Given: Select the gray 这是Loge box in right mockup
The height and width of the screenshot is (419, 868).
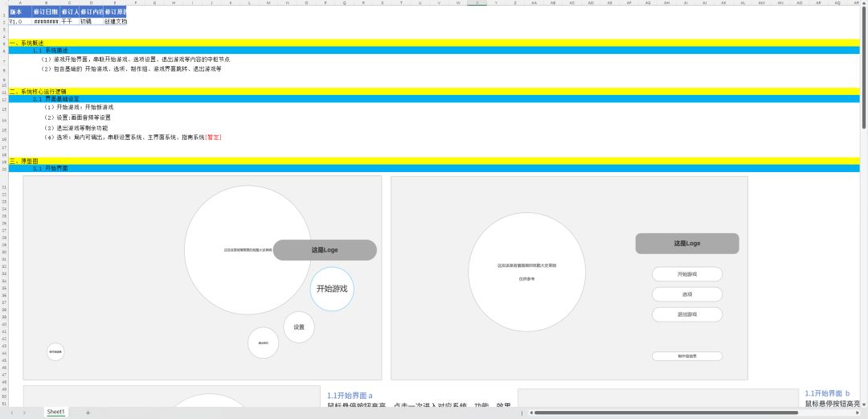Looking at the screenshot, I should 687,244.
